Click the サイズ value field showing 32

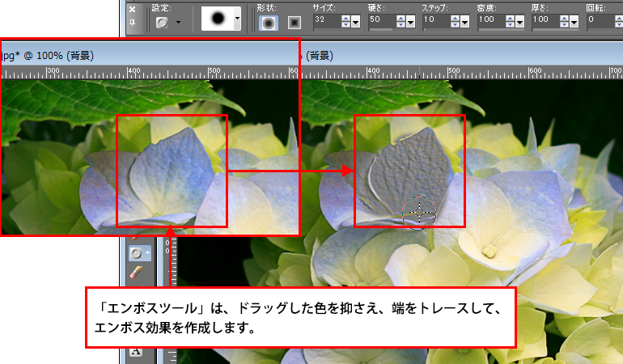(x=327, y=20)
